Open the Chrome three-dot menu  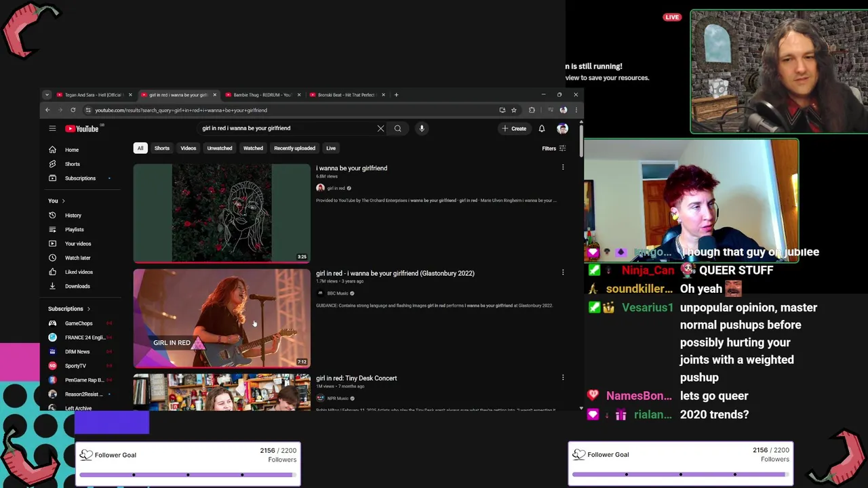pyautogui.click(x=576, y=110)
